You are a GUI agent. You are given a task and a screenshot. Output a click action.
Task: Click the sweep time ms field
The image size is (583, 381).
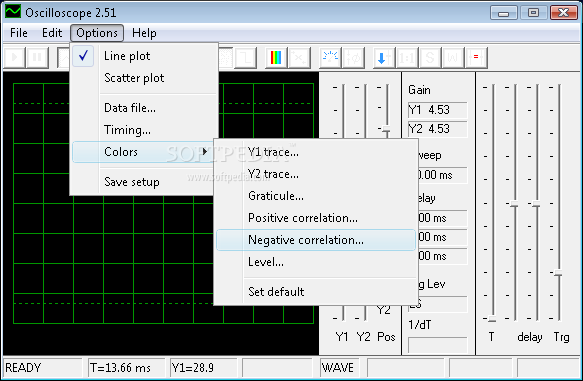pos(442,175)
